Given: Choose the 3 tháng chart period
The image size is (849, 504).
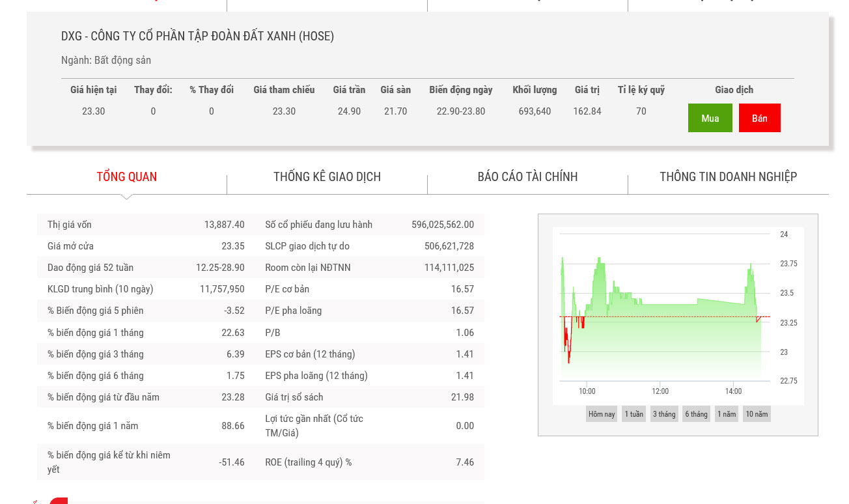Looking at the screenshot, I should click(x=664, y=414).
